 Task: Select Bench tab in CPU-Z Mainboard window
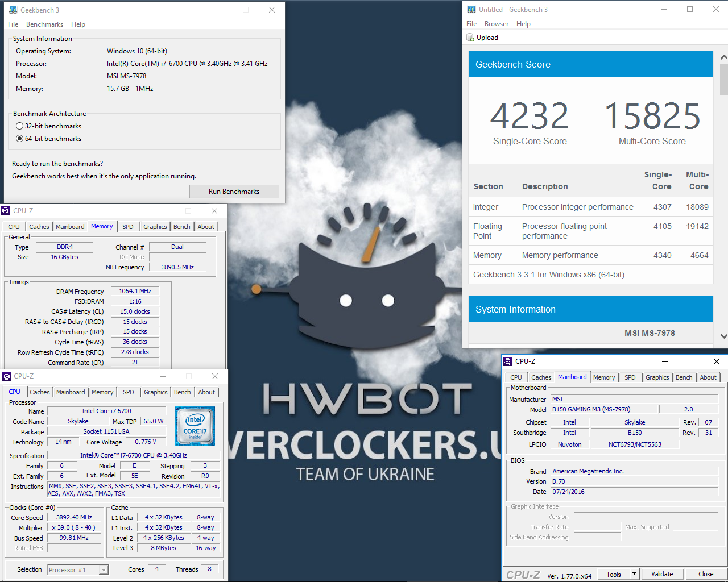click(x=684, y=377)
